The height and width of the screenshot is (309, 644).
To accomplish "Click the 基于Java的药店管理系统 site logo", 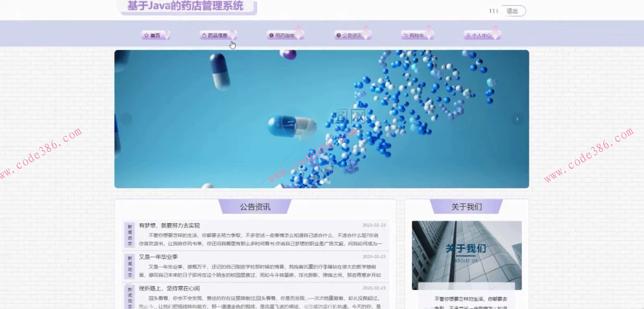I will (x=186, y=6).
